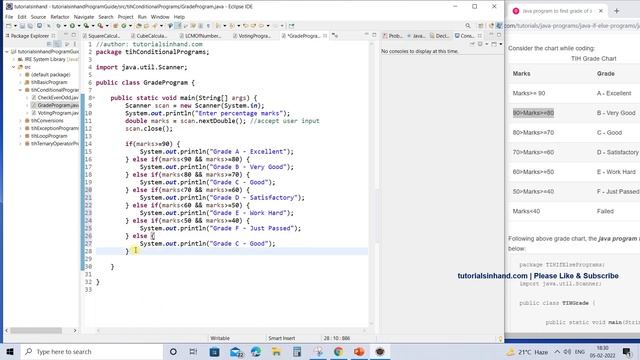640x360 pixels.
Task: Click the Open Console icon in Console view
Action: [x=493, y=44]
